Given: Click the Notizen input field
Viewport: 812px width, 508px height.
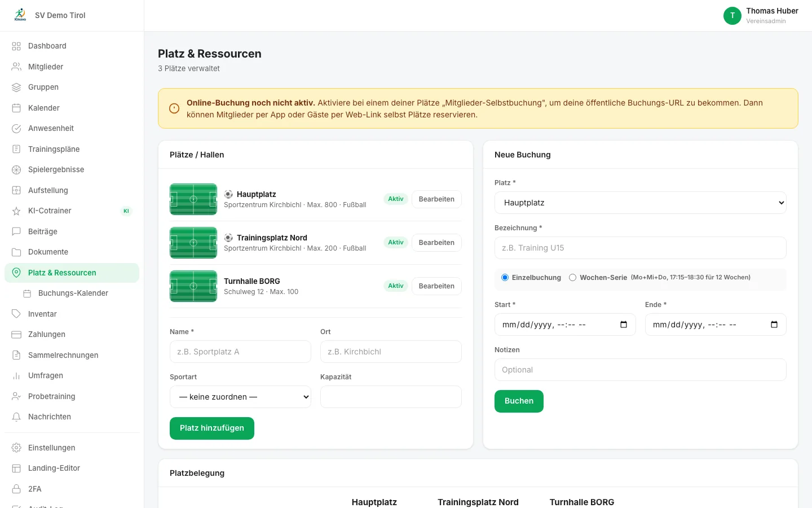Looking at the screenshot, I should pyautogui.click(x=641, y=370).
